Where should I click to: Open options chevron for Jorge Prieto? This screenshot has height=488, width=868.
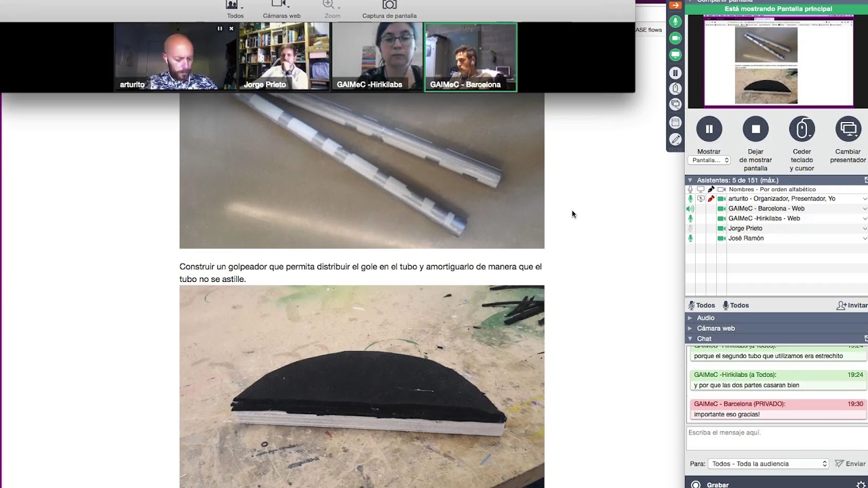(865, 228)
